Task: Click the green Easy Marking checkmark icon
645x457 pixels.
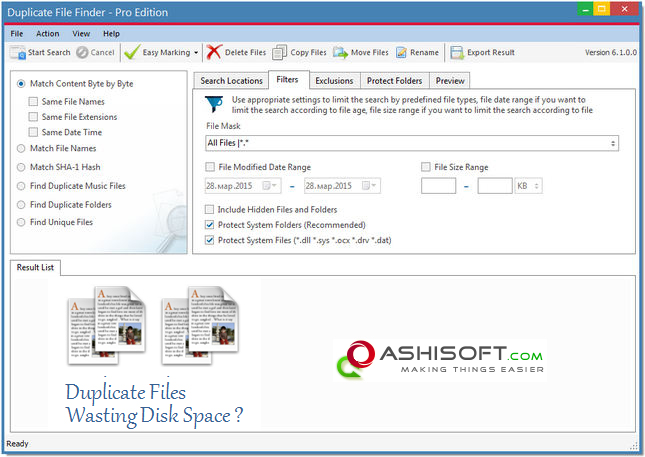Action: 132,53
